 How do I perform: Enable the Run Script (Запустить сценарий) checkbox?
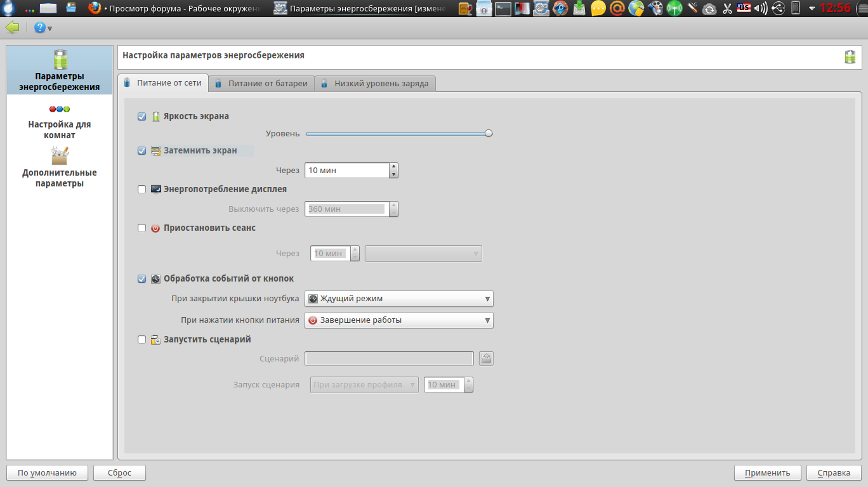pyautogui.click(x=142, y=339)
